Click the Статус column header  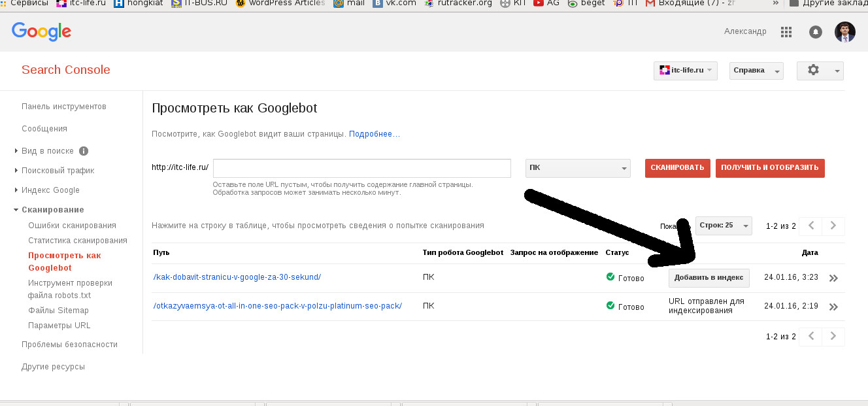coord(617,252)
